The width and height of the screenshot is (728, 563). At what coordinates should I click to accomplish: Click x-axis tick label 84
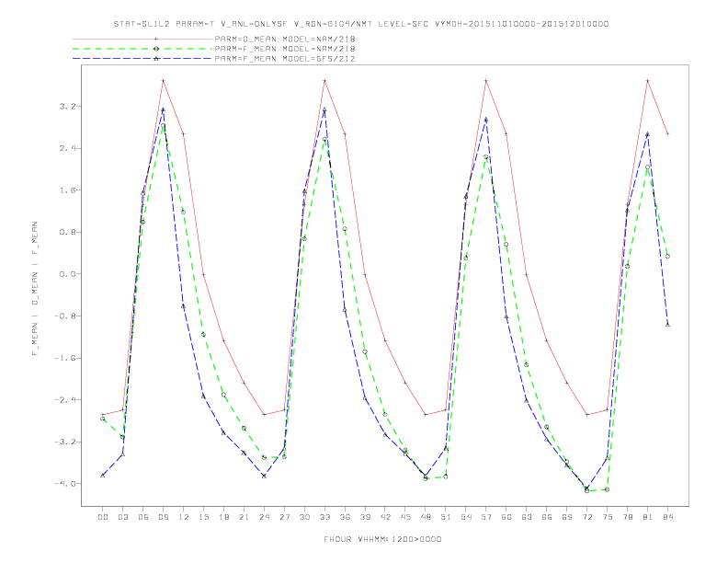point(668,517)
